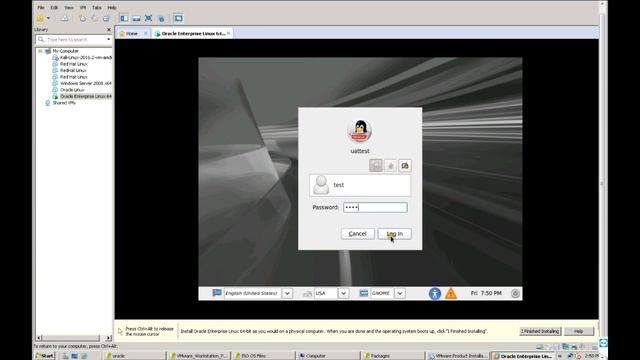Select the Kali-Linux VM in Library
This screenshot has width=640, height=360.
[x=82, y=58]
